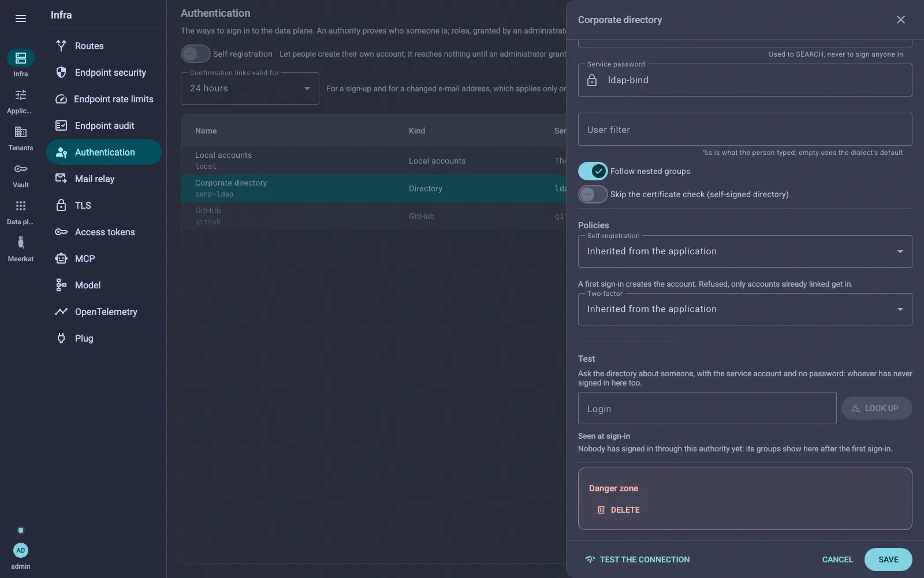This screenshot has height=578, width=924.
Task: Click the Plug icon in sidebar
Action: click(61, 338)
